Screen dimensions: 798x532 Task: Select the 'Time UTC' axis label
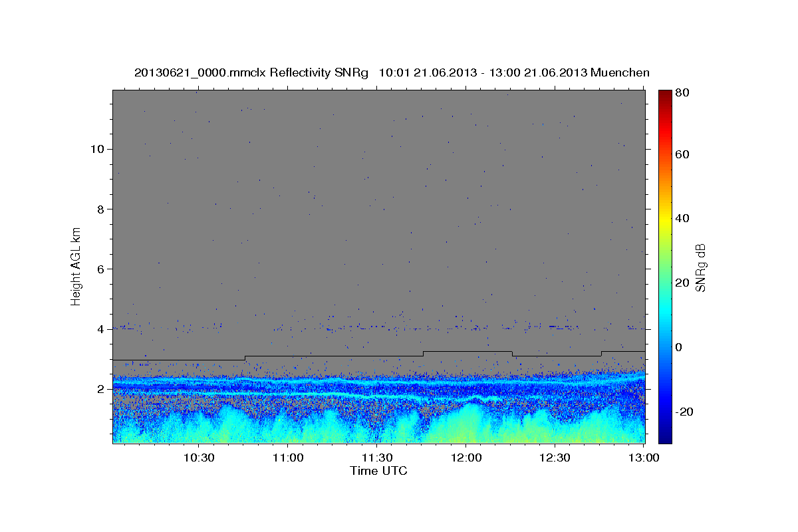coord(378,471)
